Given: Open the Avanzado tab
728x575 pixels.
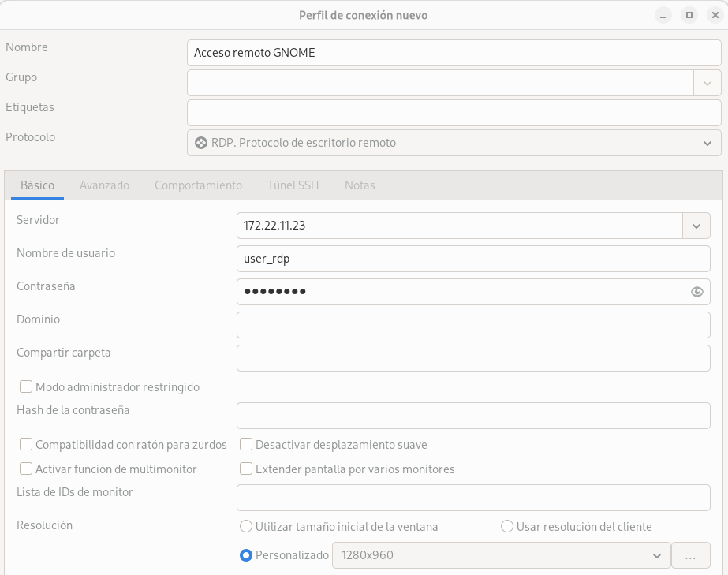Looking at the screenshot, I should point(104,185).
